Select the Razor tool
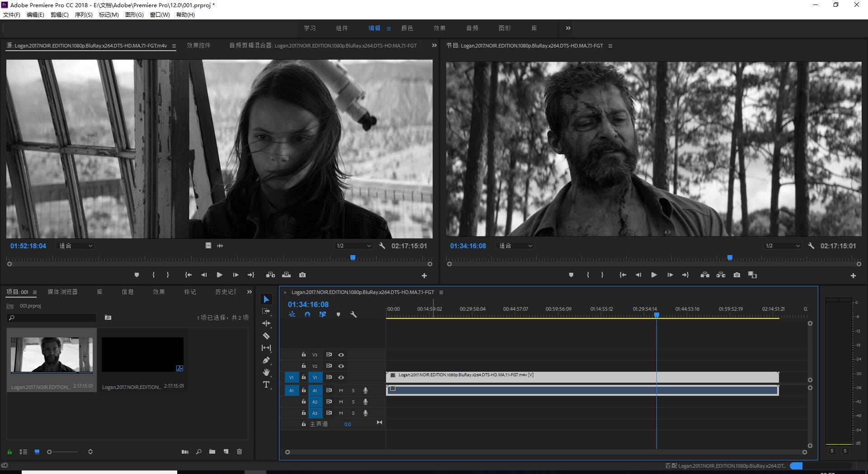Image resolution: width=868 pixels, height=474 pixels. click(x=266, y=336)
